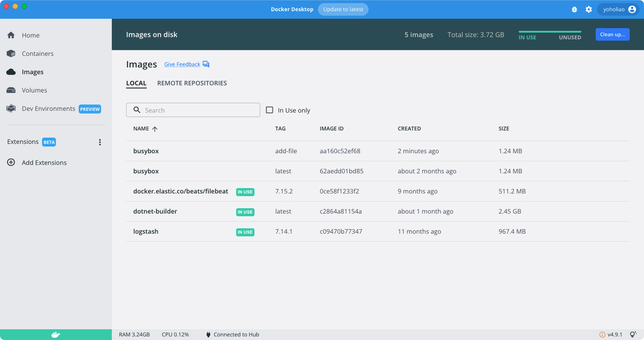Select the LOCAL images tab
644x340 pixels.
(x=136, y=83)
